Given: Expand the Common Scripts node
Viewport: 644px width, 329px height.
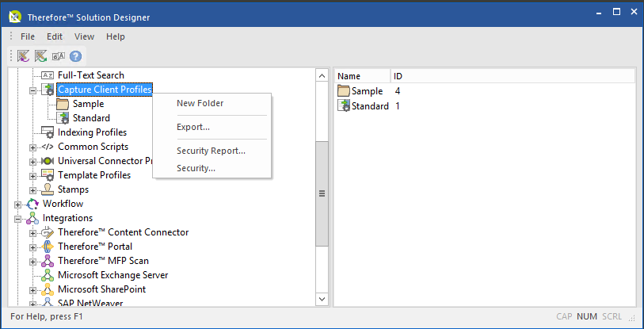Looking at the screenshot, I should click(x=32, y=148).
